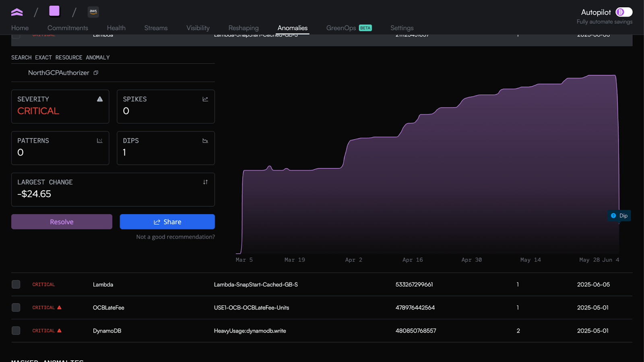
Task: Click warning triangle on DynamoDB row
Action: pyautogui.click(x=59, y=331)
